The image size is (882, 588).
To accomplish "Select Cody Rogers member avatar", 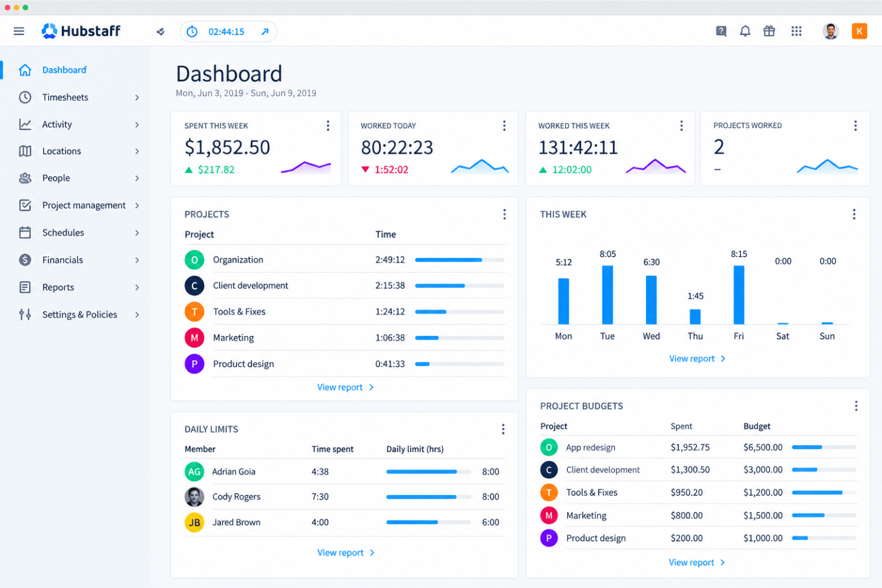I will coord(194,497).
